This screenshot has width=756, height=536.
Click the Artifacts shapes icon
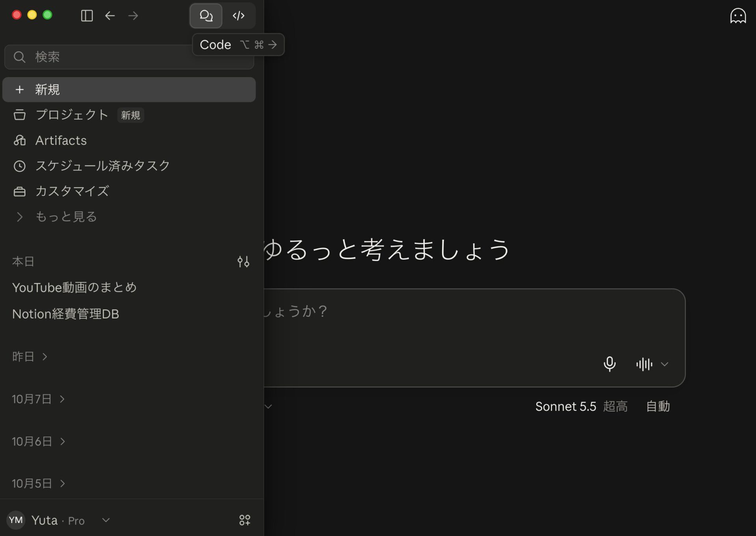tap(20, 140)
